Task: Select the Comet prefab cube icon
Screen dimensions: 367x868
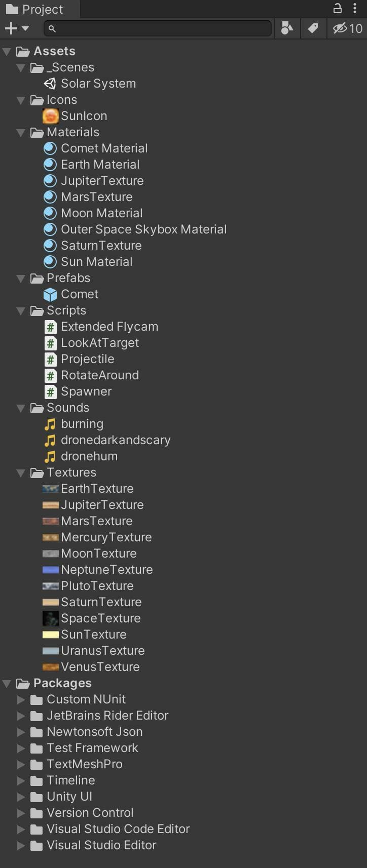Action: 50,294
